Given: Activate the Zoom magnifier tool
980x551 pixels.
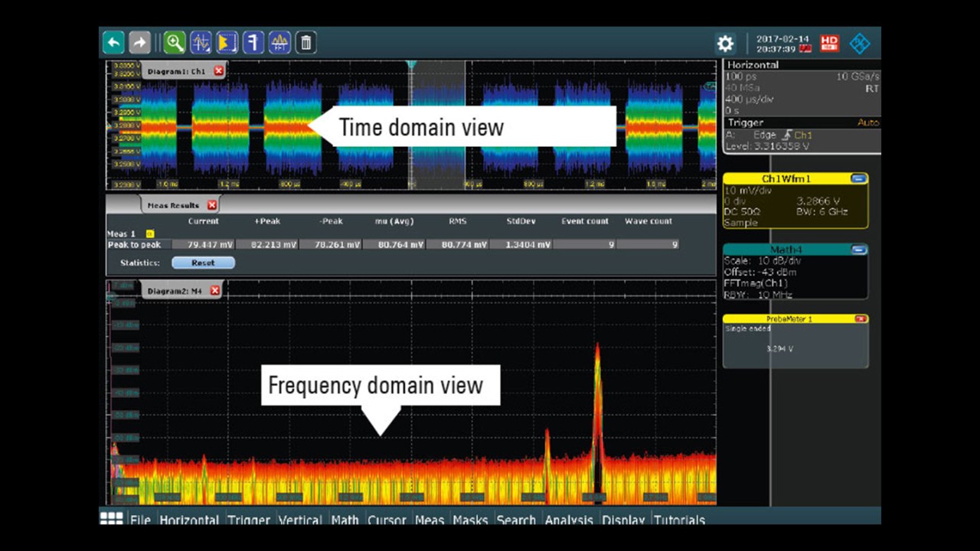Looking at the screenshot, I should point(174,42).
